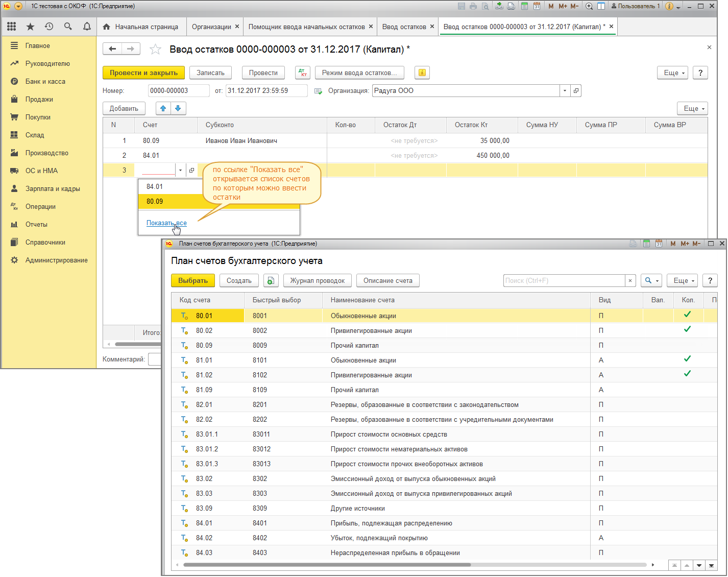This screenshot has height=577, width=728.
Task: Clear the search field with the x
Action: (630, 280)
